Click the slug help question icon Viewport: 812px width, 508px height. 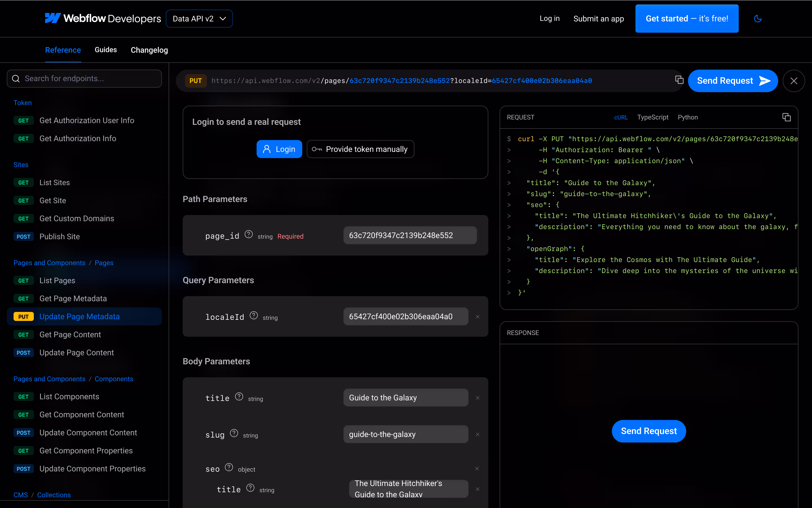click(x=234, y=433)
